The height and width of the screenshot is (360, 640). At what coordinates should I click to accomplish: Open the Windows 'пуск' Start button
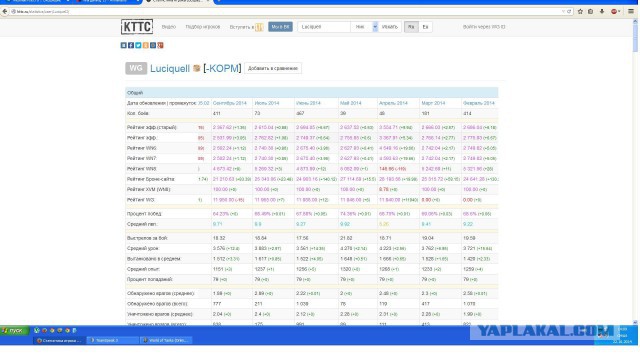pyautogui.click(x=14, y=331)
